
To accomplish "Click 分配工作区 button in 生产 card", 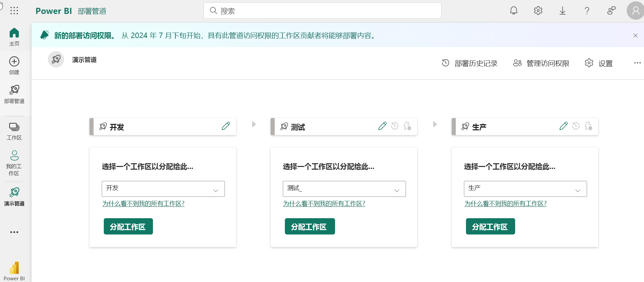I will 490,226.
